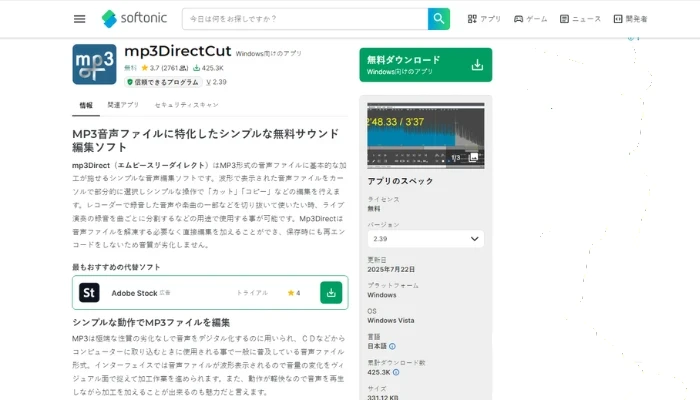Open the アプリ menu in header
The height and width of the screenshot is (400, 700).
click(x=484, y=19)
